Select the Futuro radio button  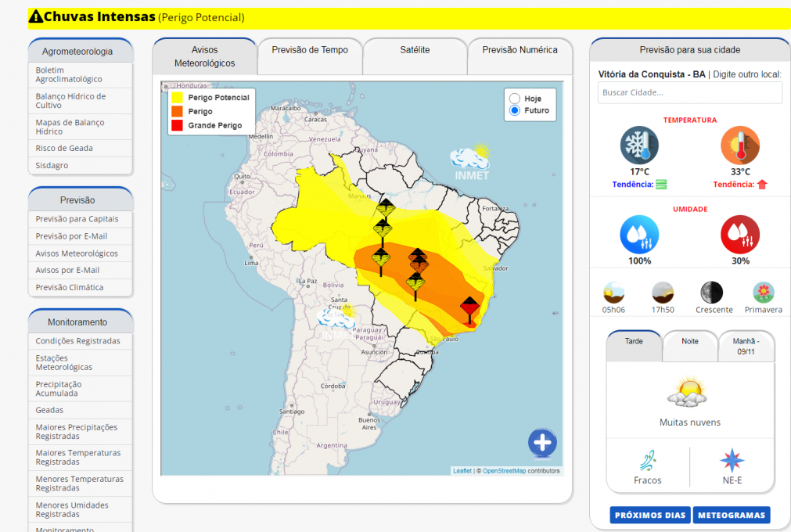[514, 110]
